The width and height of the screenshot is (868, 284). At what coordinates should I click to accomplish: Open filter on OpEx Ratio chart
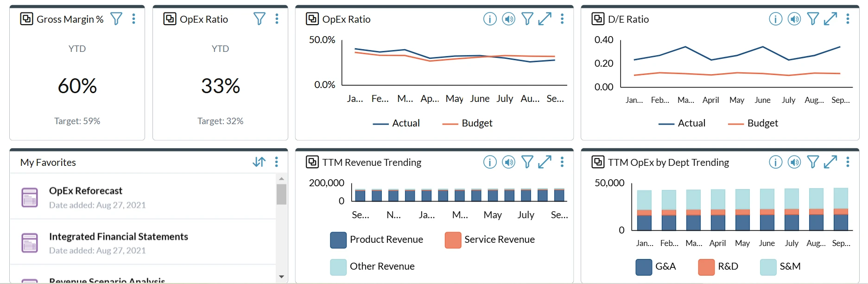click(x=527, y=19)
